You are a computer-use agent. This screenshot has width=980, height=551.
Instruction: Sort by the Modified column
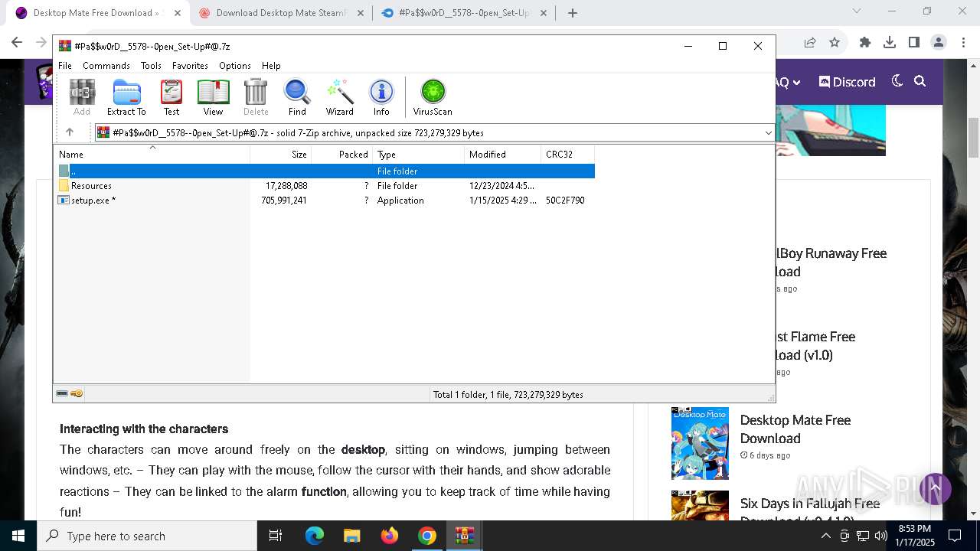tap(502, 154)
